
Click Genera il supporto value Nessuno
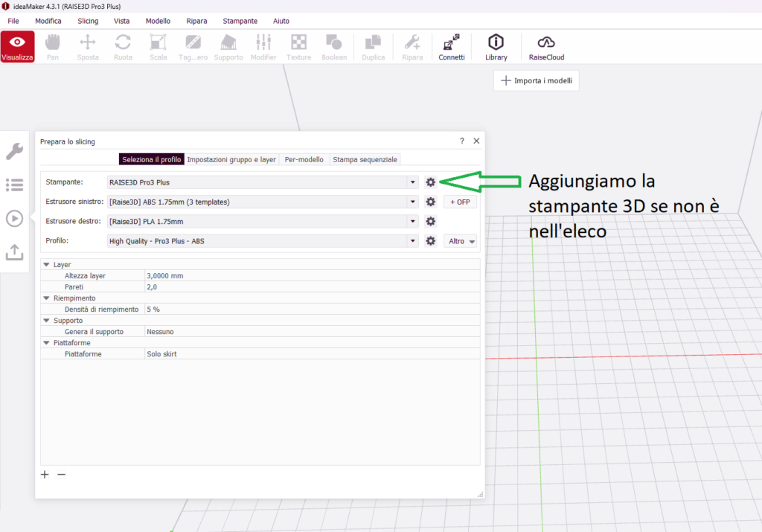point(313,331)
